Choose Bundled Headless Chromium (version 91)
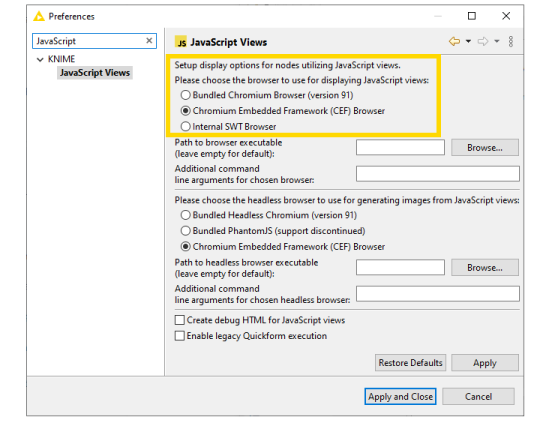 coord(186,215)
